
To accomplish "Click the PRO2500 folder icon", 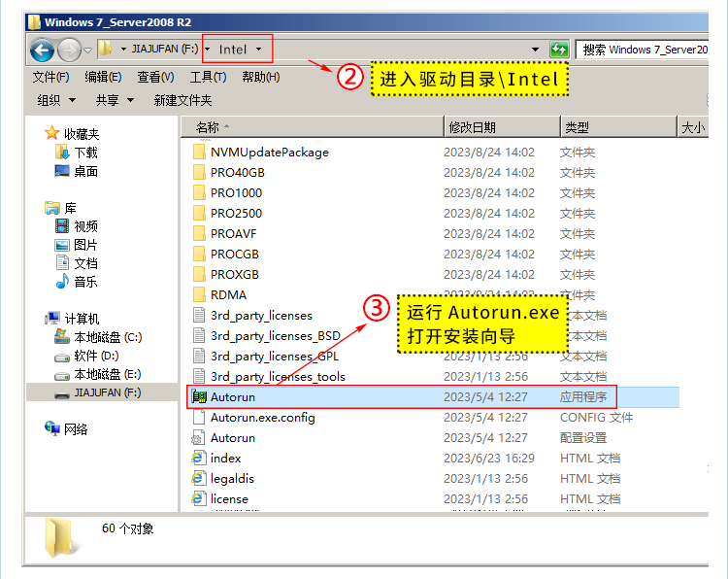I will [199, 214].
